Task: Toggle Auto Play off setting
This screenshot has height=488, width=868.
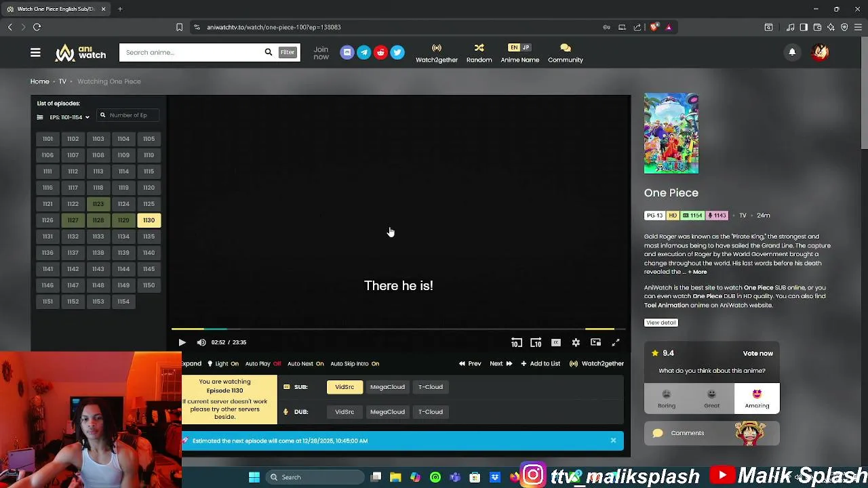Action: [263, 364]
